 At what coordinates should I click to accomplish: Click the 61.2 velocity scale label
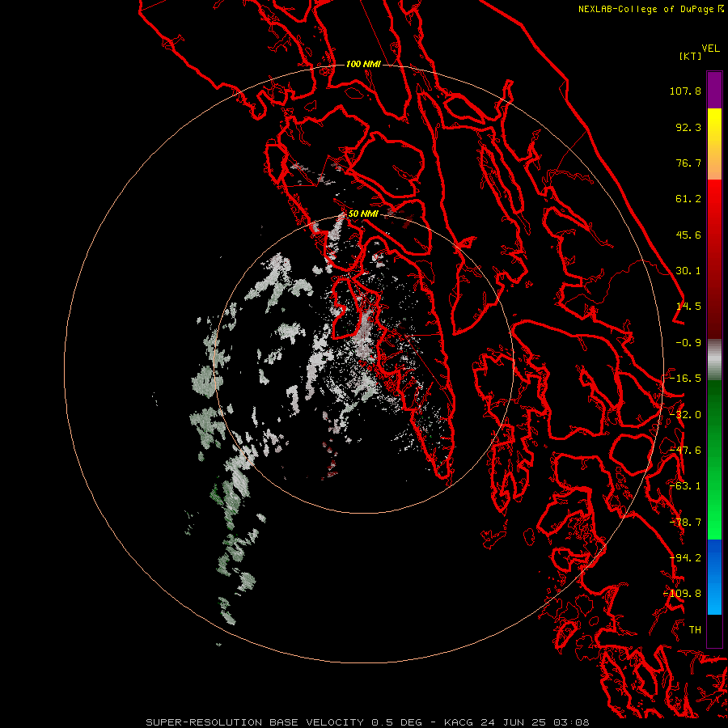coord(688,199)
